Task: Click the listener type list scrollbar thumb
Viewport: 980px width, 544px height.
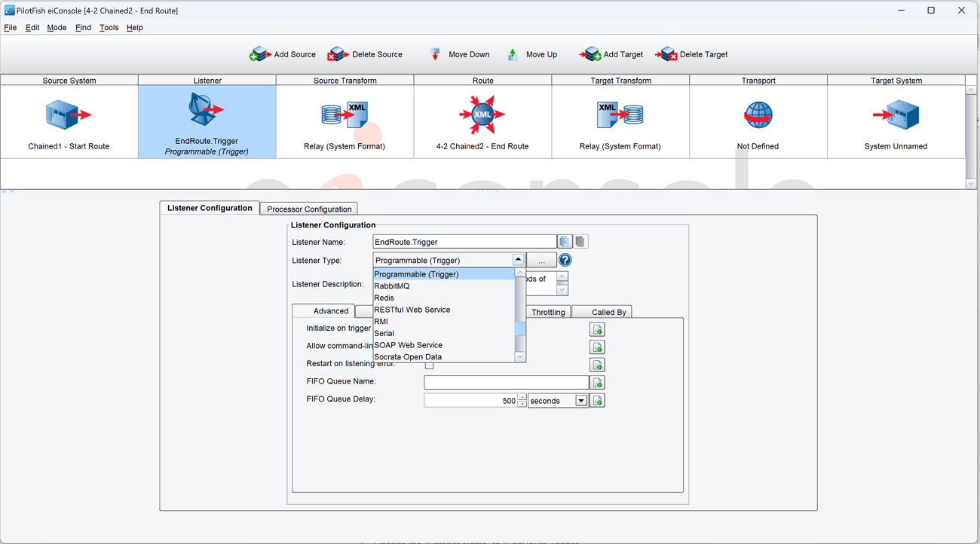Action: click(x=520, y=329)
